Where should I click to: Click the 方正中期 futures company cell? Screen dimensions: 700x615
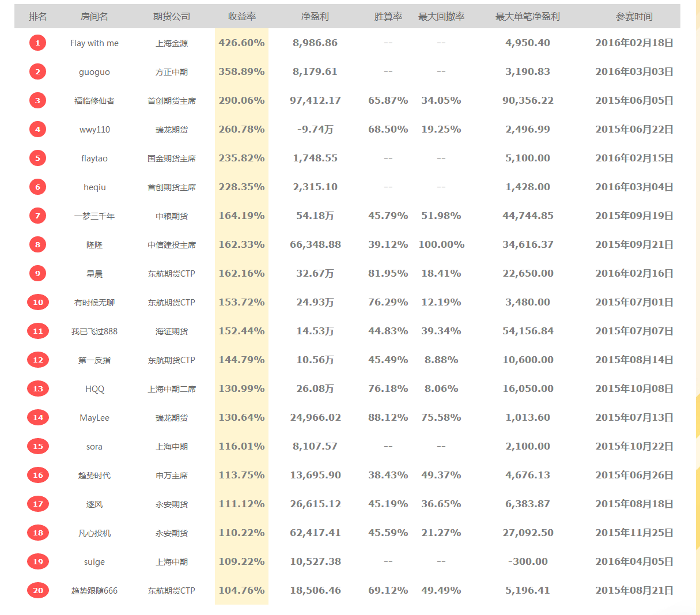[172, 72]
